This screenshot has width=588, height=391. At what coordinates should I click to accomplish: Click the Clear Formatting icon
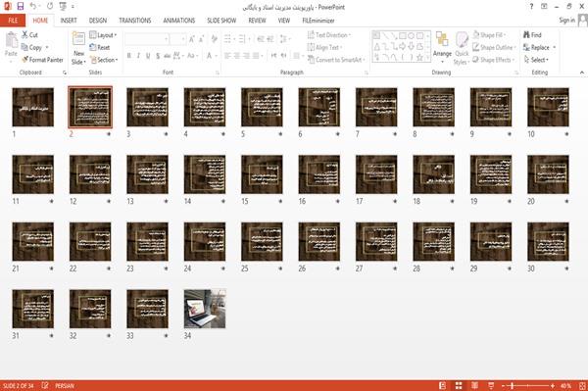214,39
